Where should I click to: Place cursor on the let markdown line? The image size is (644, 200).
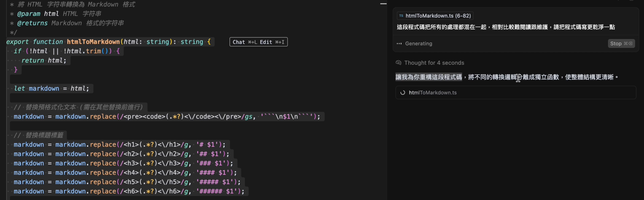[51, 88]
